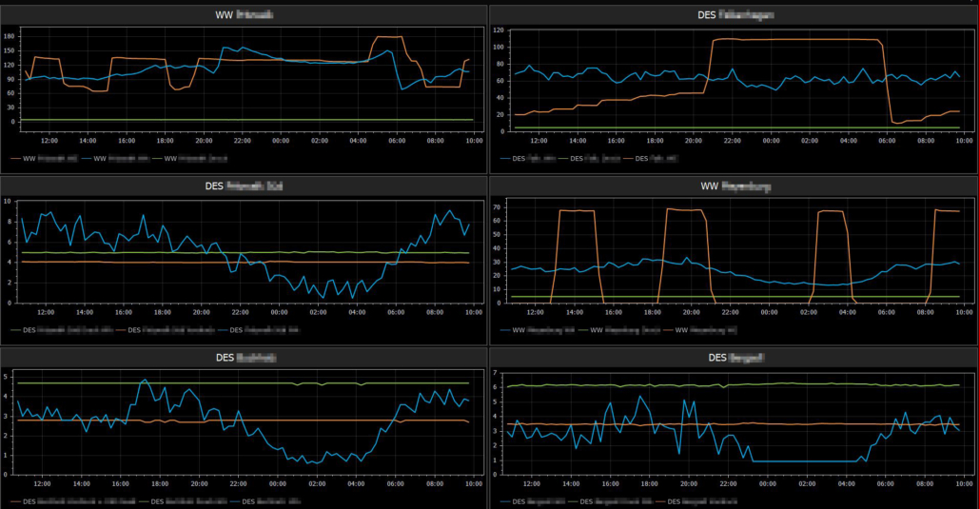The height and width of the screenshot is (509, 980).
Task: Toggle orange series label in middle-right WW legend
Action: coord(706,329)
